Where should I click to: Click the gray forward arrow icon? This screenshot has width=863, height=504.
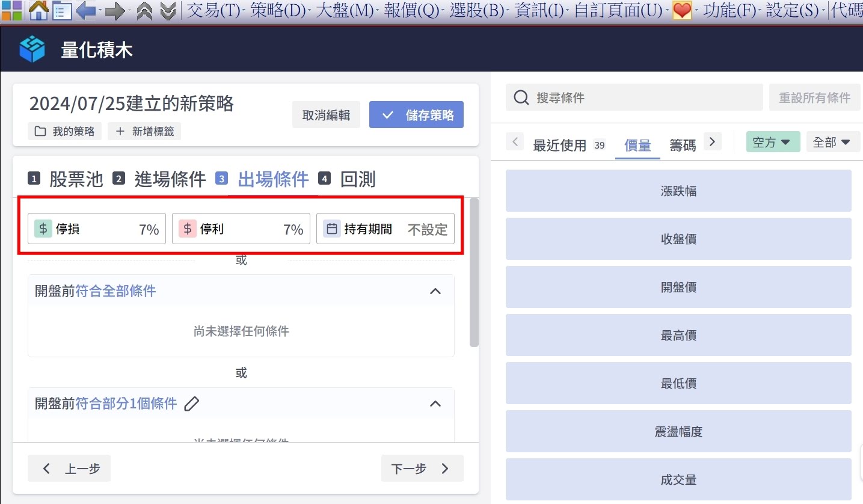(x=114, y=11)
